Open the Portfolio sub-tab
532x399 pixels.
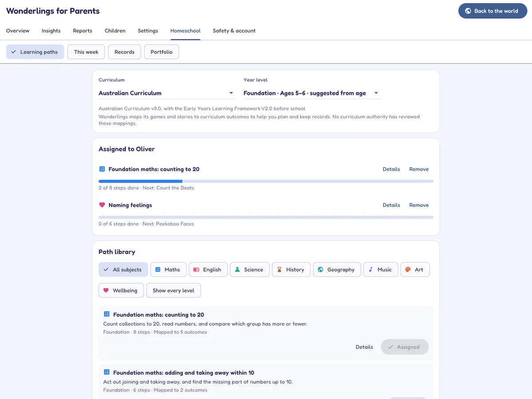pos(161,52)
